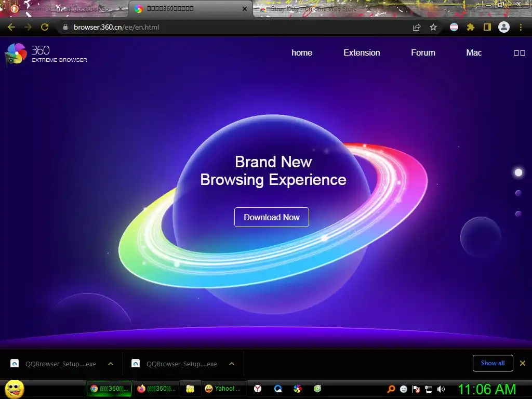Open Chrome's three-dot menu
Viewport: 532px width, 399px height.
click(x=521, y=27)
